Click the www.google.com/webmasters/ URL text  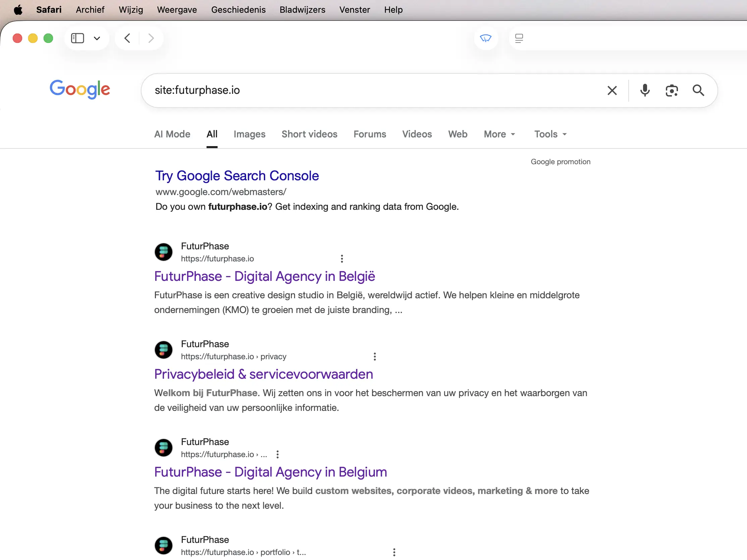221,192
